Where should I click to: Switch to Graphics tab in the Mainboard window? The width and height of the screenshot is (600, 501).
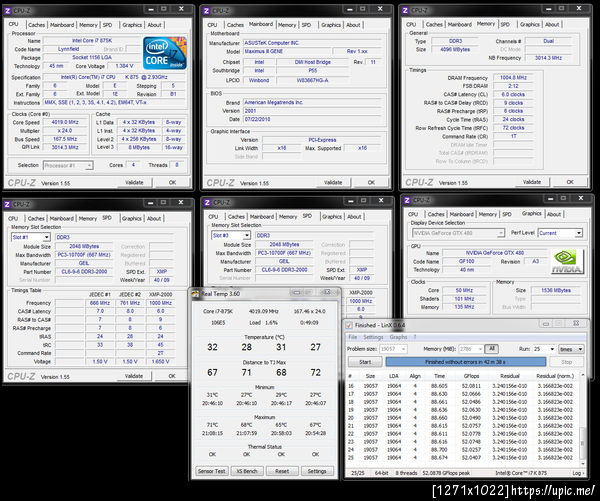[x=331, y=25]
